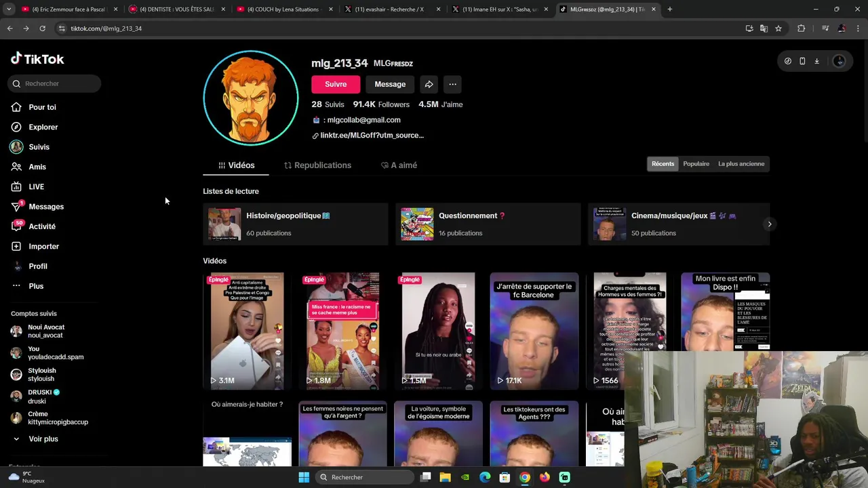This screenshot has width=868, height=488.
Task: Click the translate page icon in address bar
Action: click(x=764, y=28)
